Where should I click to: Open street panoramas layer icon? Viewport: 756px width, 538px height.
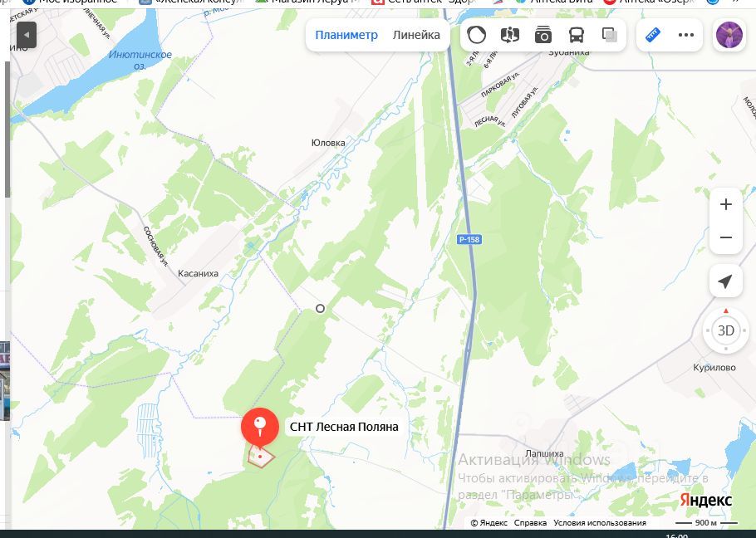[509, 35]
